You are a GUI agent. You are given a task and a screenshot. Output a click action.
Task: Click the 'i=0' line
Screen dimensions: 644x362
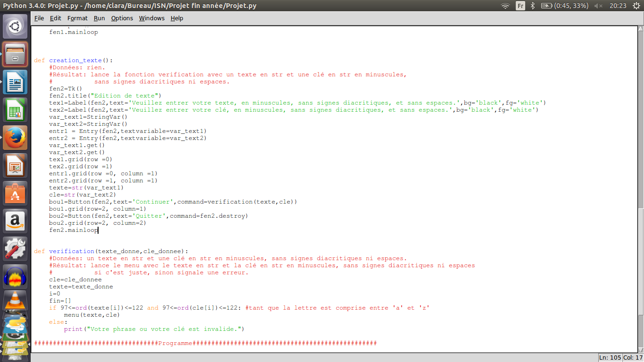click(x=55, y=294)
